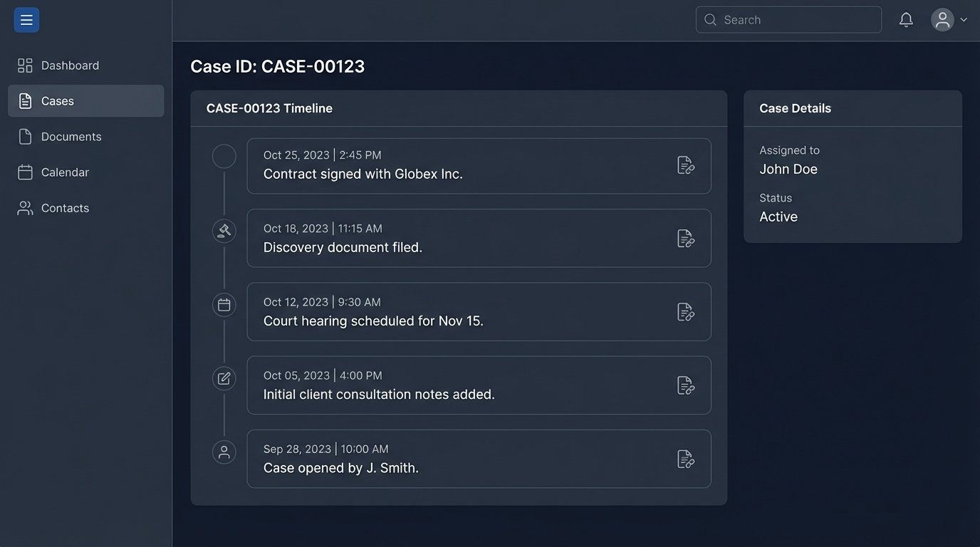Screen dimensions: 980x547
Task: Click the person timeline marker icon
Action: [x=224, y=452]
